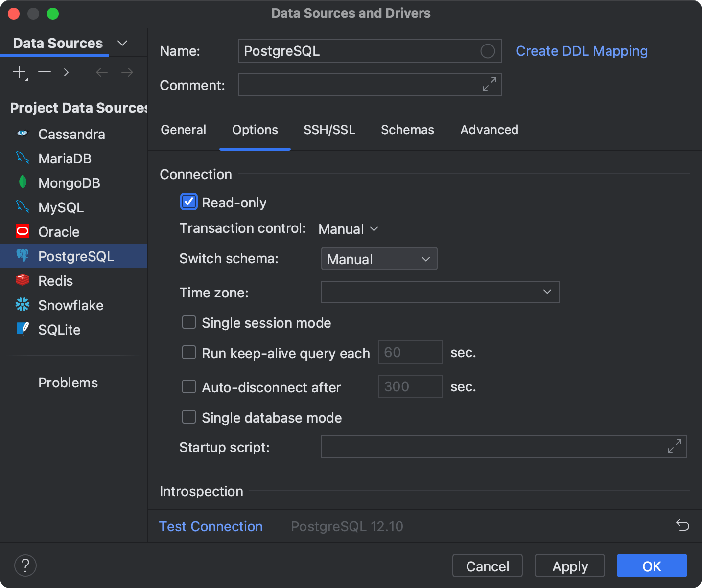Collapse the Data Sources header chevron
Screen dimensions: 702x588
pyautogui.click(x=122, y=43)
